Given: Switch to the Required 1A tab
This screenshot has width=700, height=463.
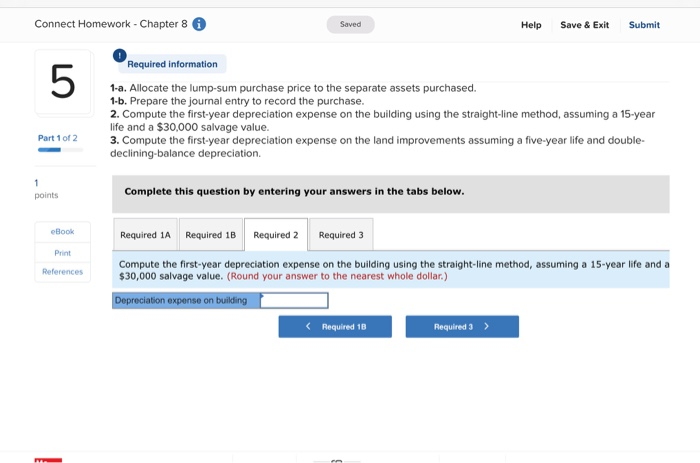Looking at the screenshot, I should 146,235.
